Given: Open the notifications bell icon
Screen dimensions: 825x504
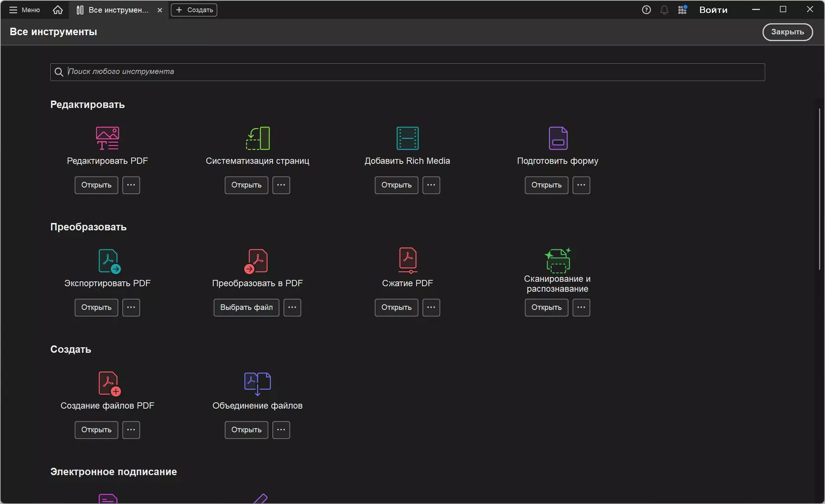Looking at the screenshot, I should pos(664,10).
